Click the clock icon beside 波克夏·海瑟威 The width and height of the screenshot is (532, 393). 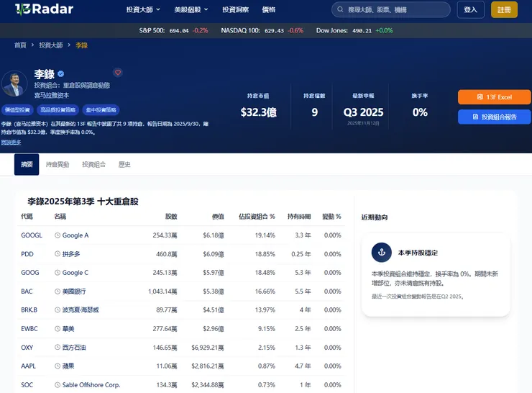point(58,310)
